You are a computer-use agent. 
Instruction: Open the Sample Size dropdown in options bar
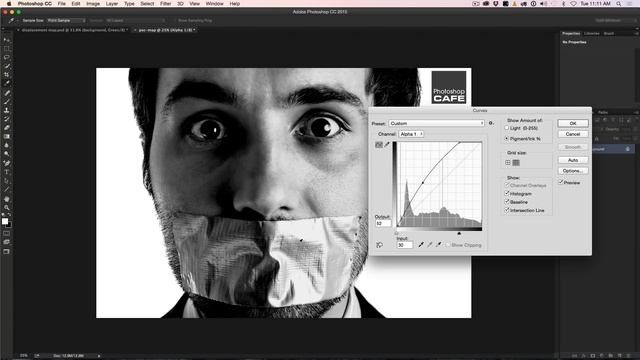(67, 20)
